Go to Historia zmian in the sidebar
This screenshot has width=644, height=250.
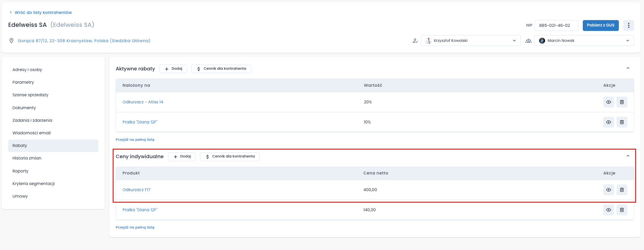coord(27,158)
